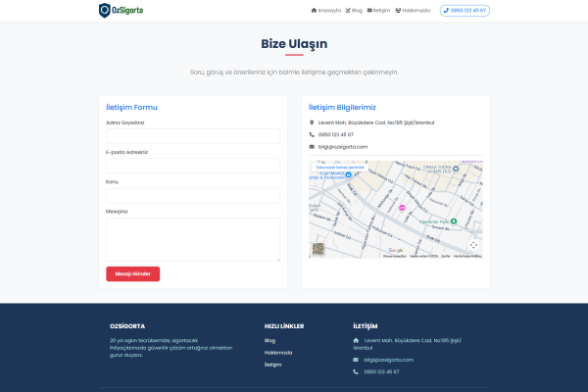Click the 0850 123 45 67 header phone button

(465, 10)
